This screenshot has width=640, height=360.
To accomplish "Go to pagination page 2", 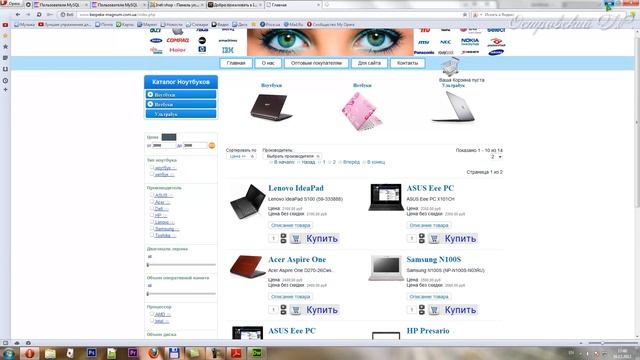I will (x=334, y=162).
